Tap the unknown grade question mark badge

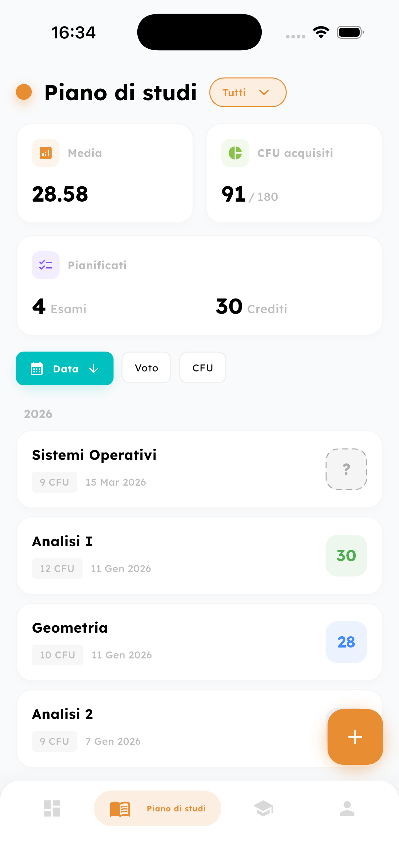click(346, 469)
